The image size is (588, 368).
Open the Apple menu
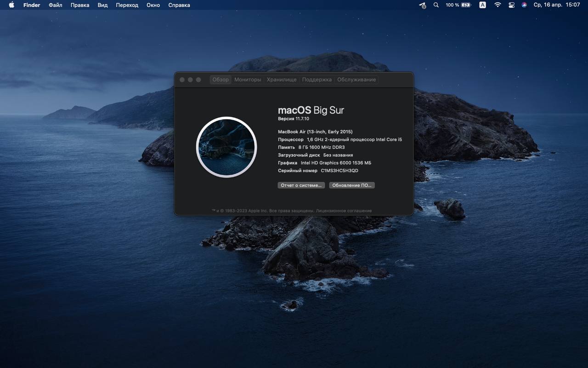11,5
